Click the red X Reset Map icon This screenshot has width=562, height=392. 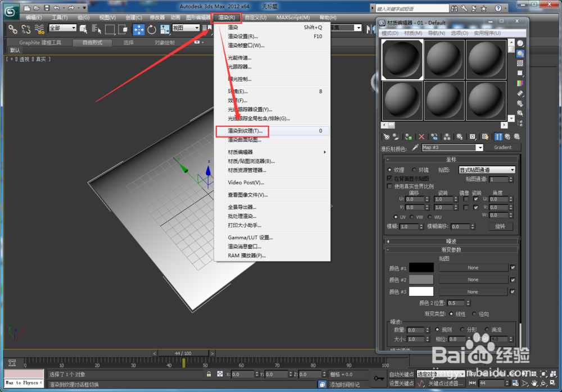422,136
